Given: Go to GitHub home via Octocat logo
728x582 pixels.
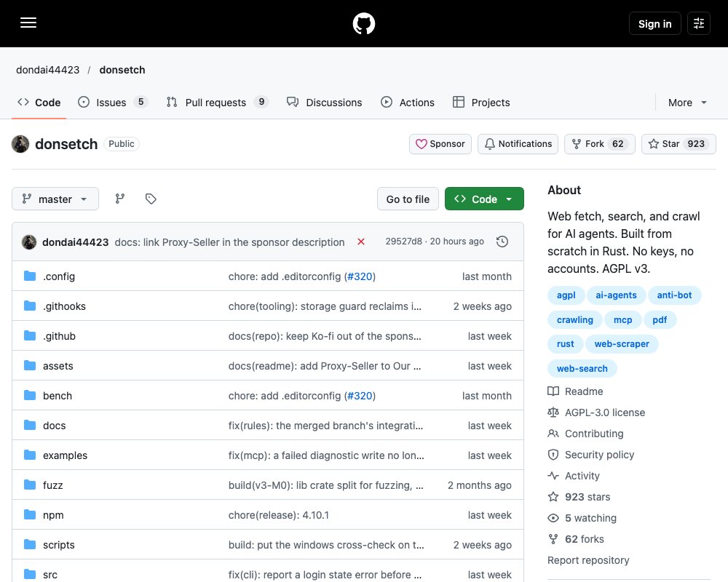Looking at the screenshot, I should point(363,23).
